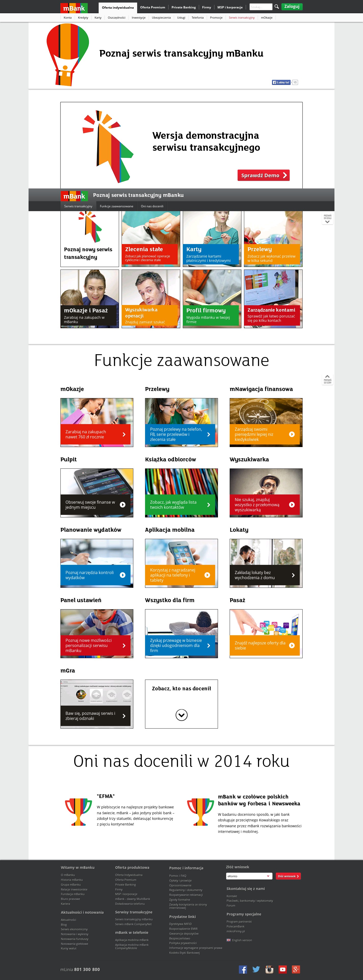The height and width of the screenshot is (980, 363).
Task: Open the Wyszukiwarka operacji tile
Action: pos(151,299)
